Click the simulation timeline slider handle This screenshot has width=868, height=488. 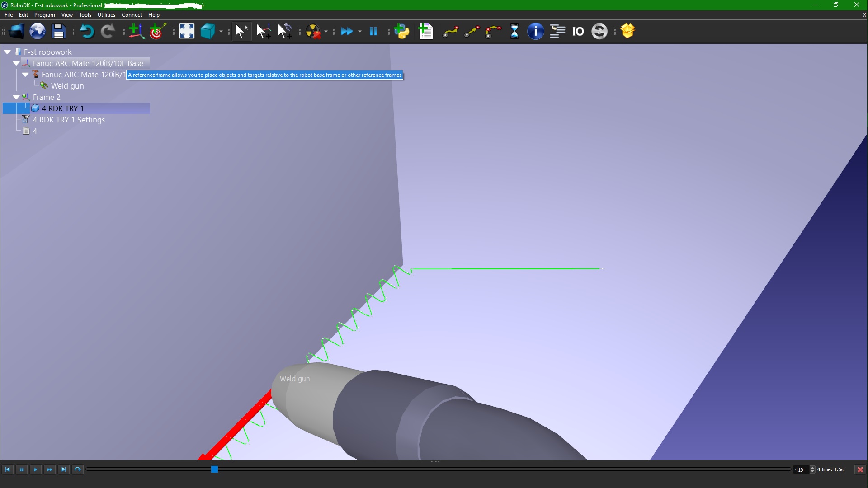point(214,469)
